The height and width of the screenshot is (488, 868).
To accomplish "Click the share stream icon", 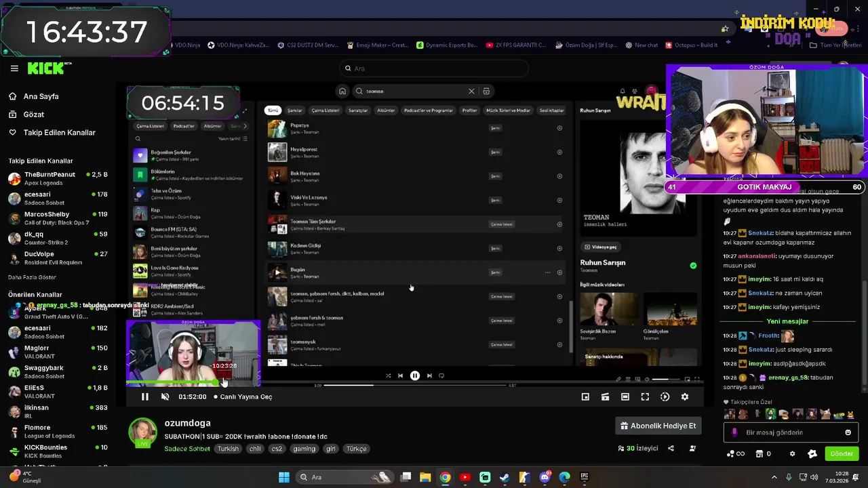I will (671, 448).
